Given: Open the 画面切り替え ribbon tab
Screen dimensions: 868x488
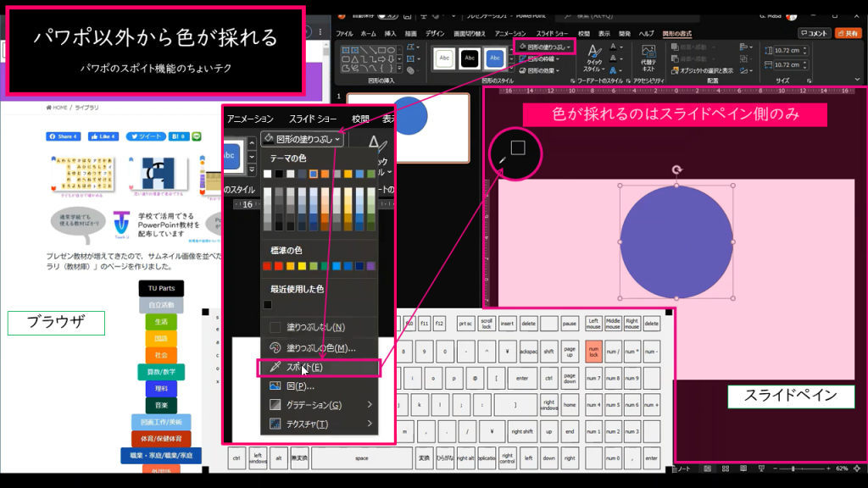Looking at the screenshot, I should pyautogui.click(x=470, y=34).
